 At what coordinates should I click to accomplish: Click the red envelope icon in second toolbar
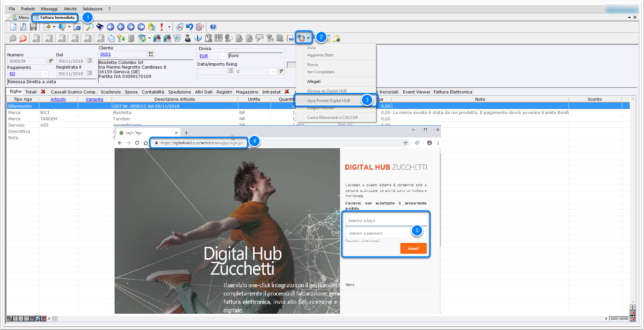[23, 38]
